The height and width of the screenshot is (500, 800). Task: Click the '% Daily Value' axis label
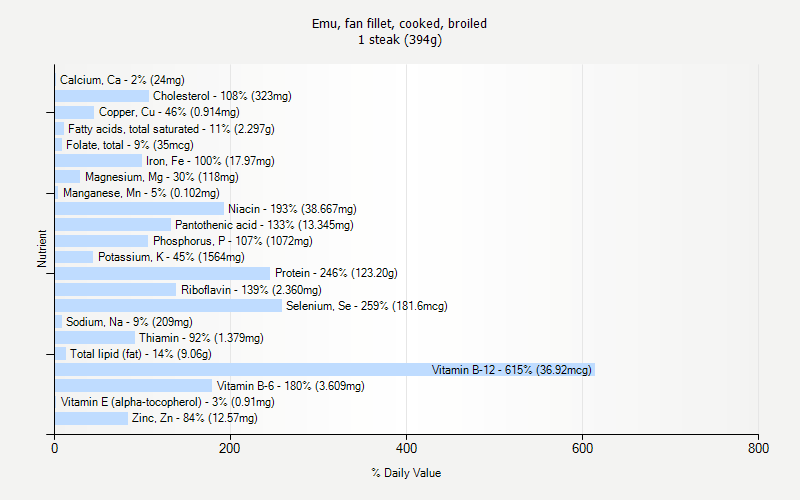(406, 473)
